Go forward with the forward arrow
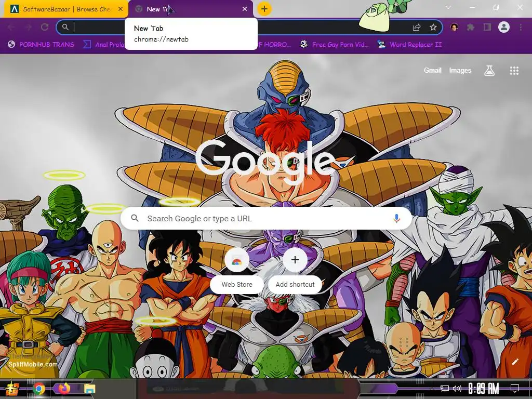Image resolution: width=532 pixels, height=399 pixels. coord(28,27)
